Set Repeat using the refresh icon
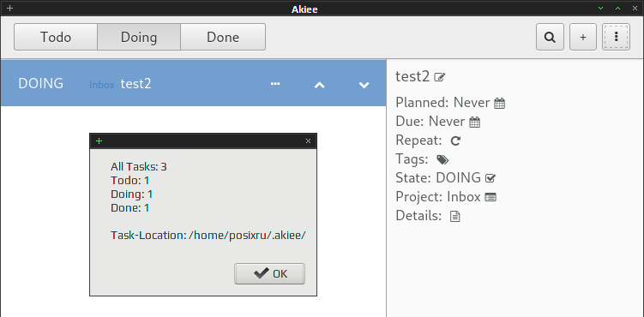This screenshot has width=644, height=317. click(455, 141)
